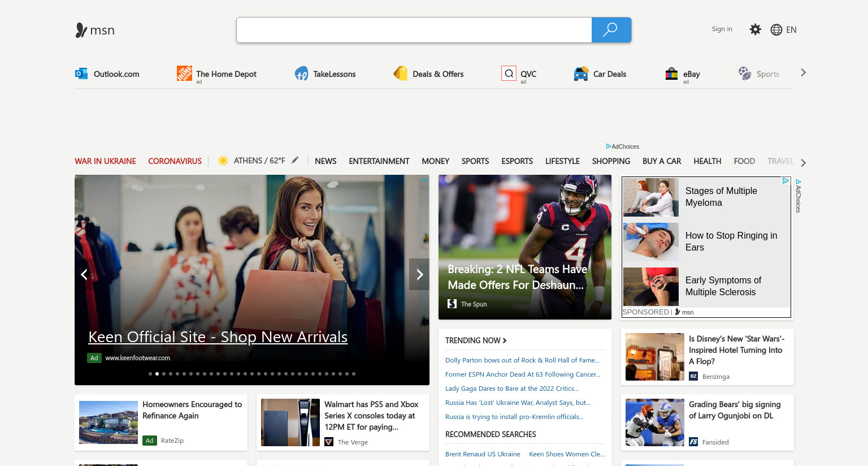The image size is (868, 466).
Task: Open Former ESPN Anchor trending story
Action: (523, 374)
